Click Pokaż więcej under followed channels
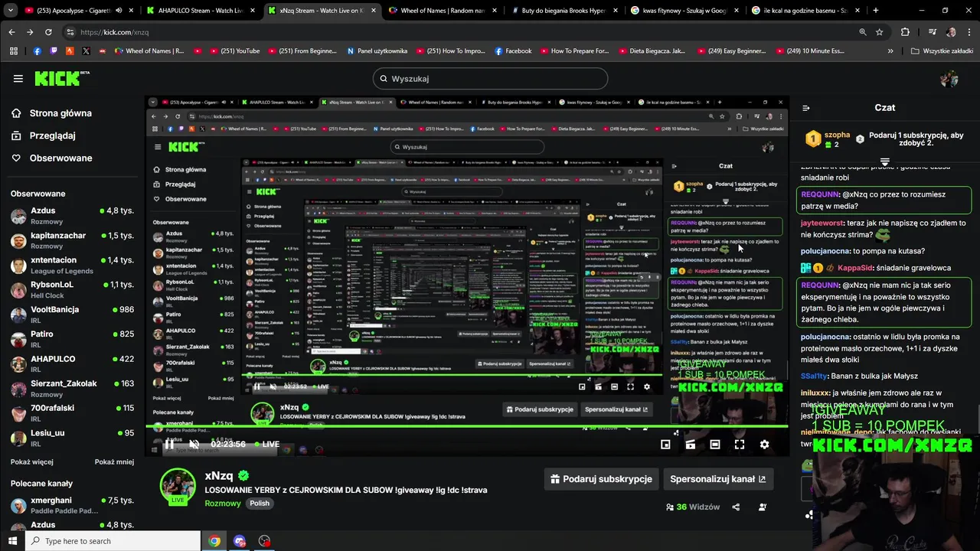Screen dimensions: 980x551 [x=32, y=462]
